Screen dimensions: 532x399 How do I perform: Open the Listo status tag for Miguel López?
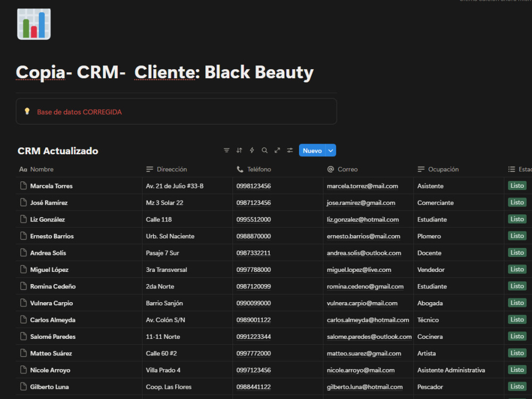(x=517, y=269)
